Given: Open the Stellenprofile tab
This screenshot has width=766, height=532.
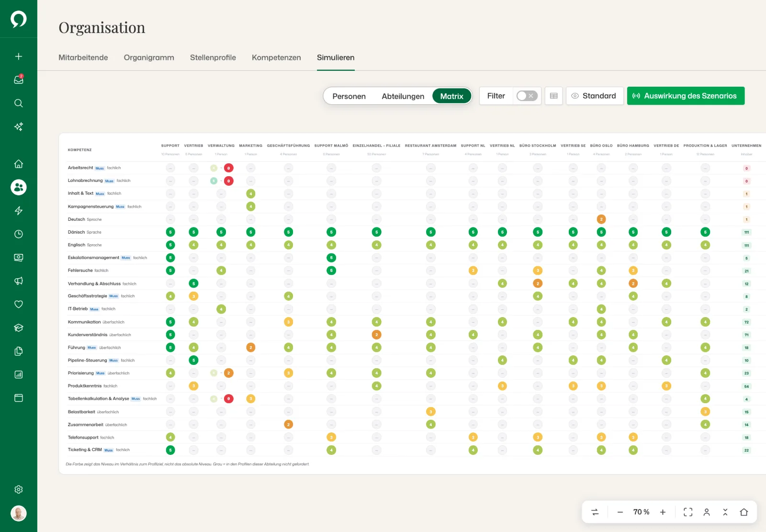Looking at the screenshot, I should (213, 57).
